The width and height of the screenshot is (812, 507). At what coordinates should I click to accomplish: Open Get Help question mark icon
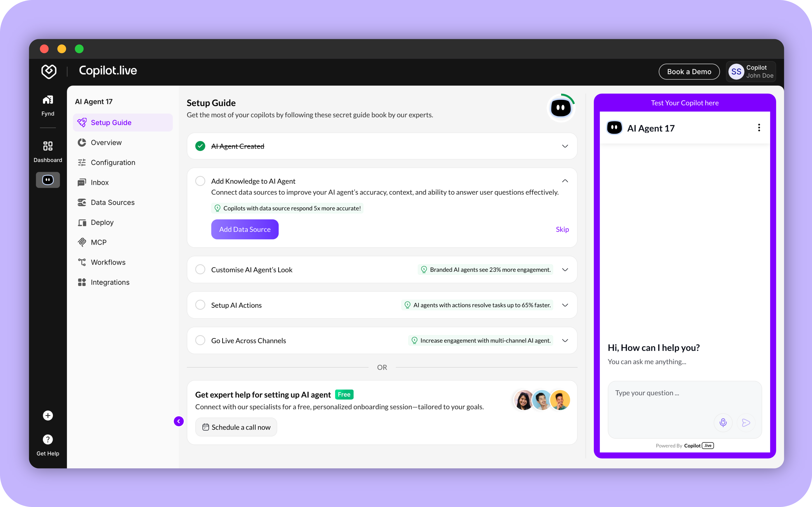pyautogui.click(x=48, y=439)
